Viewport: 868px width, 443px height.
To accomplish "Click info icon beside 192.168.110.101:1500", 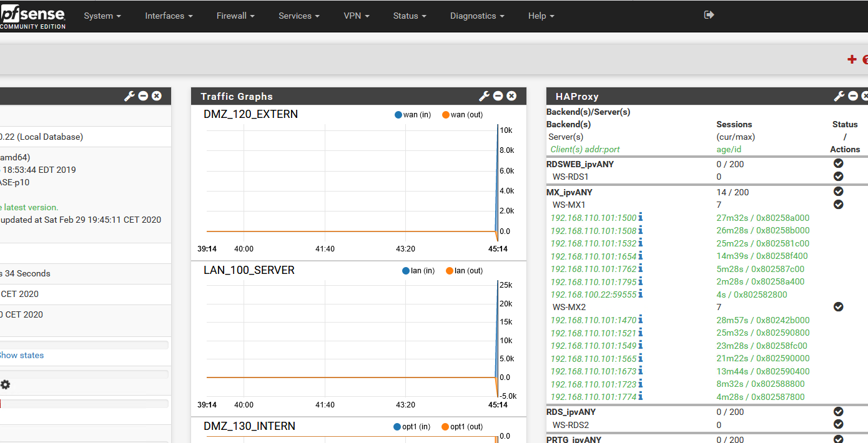I will 640,217.
